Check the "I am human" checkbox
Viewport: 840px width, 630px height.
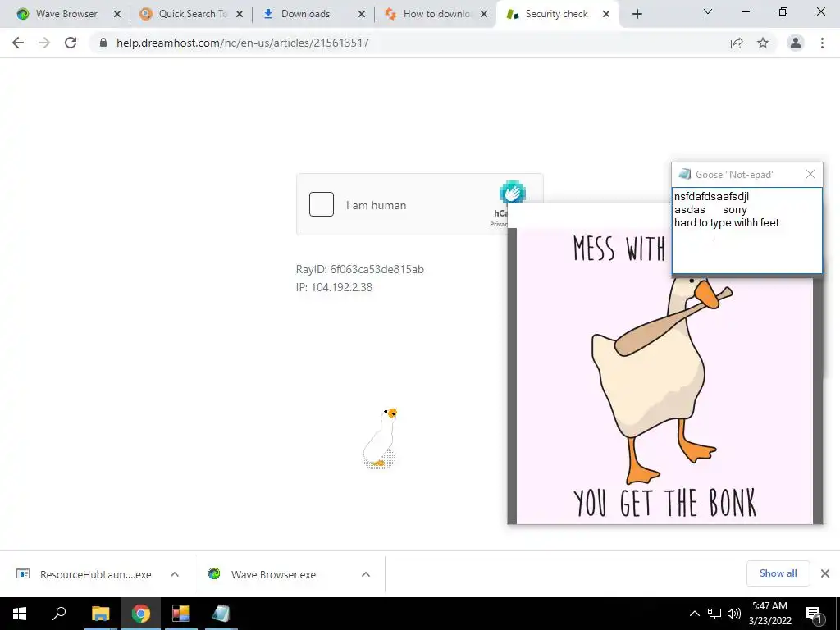tap(322, 204)
